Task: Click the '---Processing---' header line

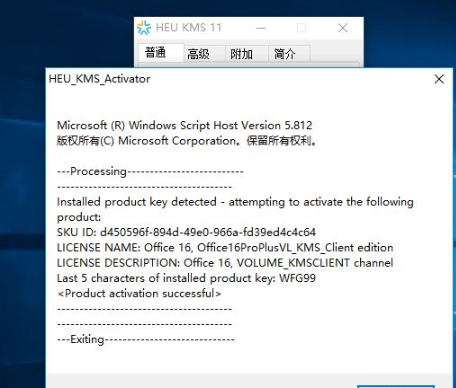Action: (150, 171)
